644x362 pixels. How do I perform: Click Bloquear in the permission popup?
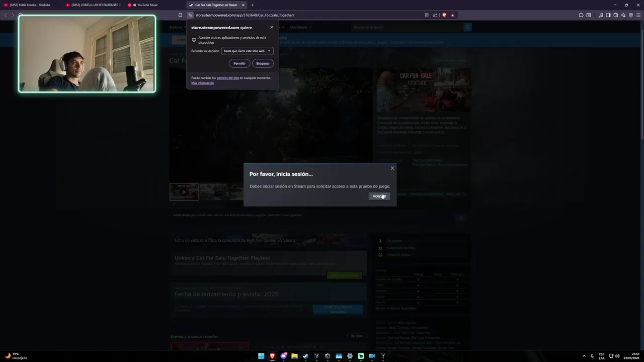(263, 63)
